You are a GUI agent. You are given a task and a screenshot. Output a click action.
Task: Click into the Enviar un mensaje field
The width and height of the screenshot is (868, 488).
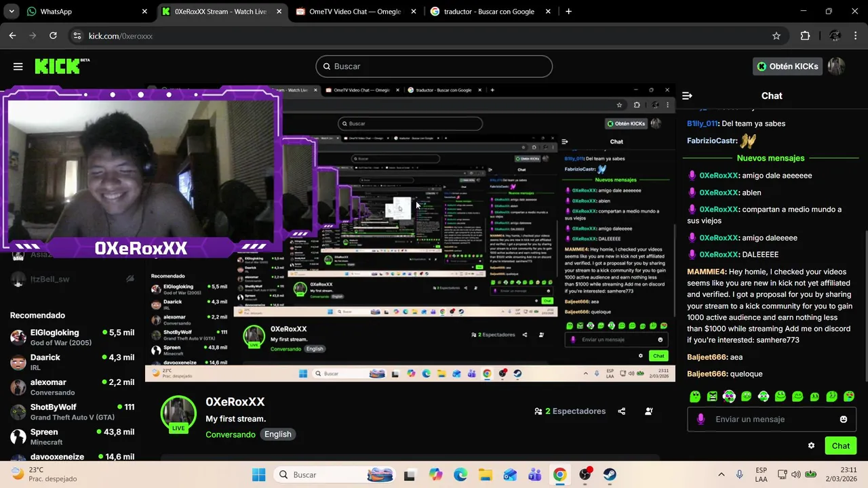point(772,420)
